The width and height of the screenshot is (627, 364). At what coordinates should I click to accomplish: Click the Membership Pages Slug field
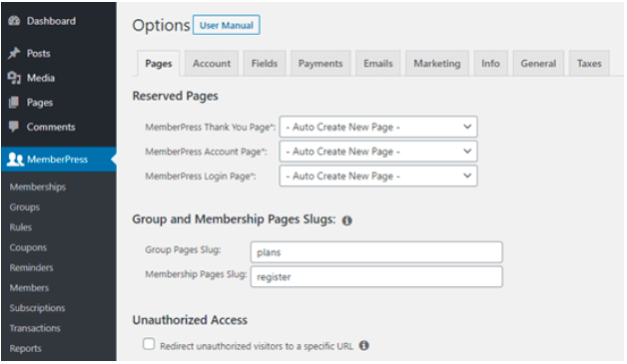(376, 276)
